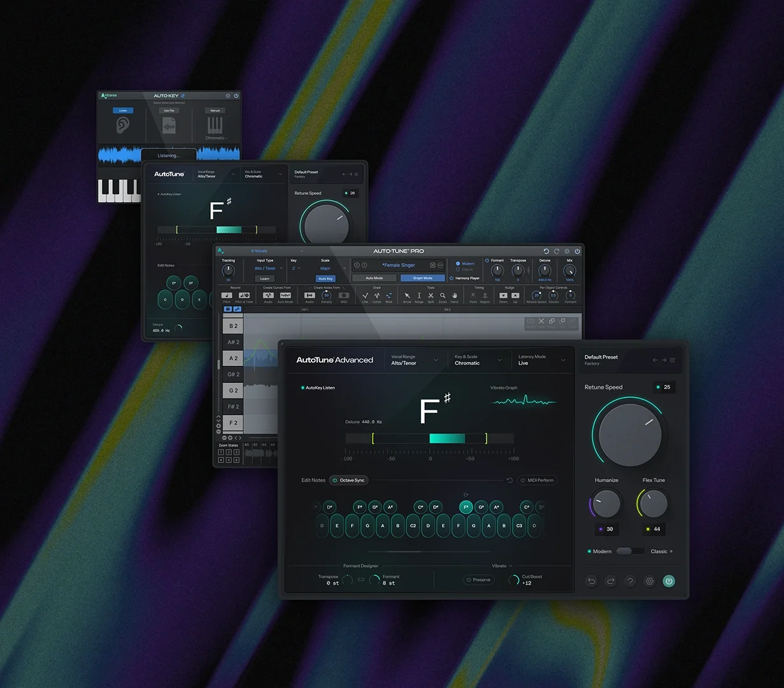Viewport: 784px width, 688px height.
Task: Switch to Auto Mode tab
Action: coord(374,278)
